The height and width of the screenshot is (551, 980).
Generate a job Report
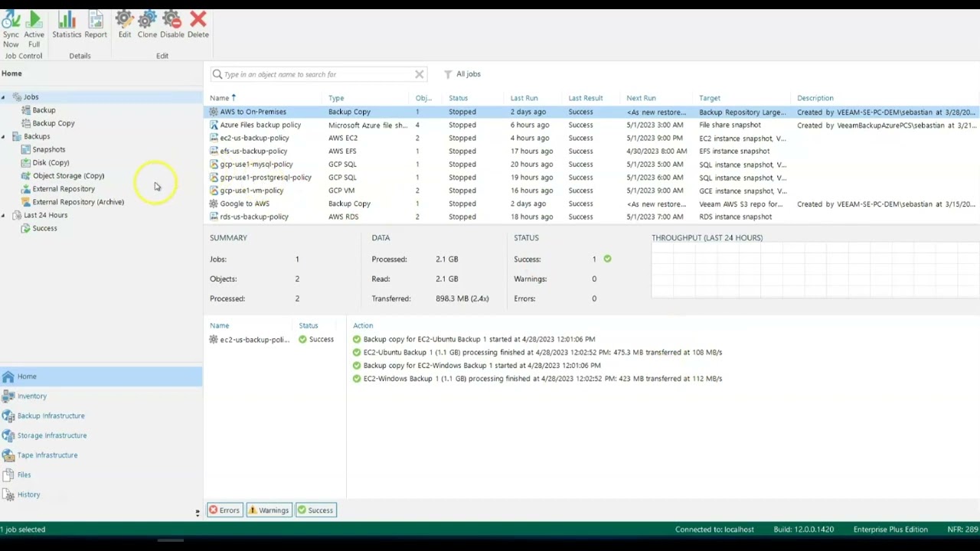coord(96,25)
